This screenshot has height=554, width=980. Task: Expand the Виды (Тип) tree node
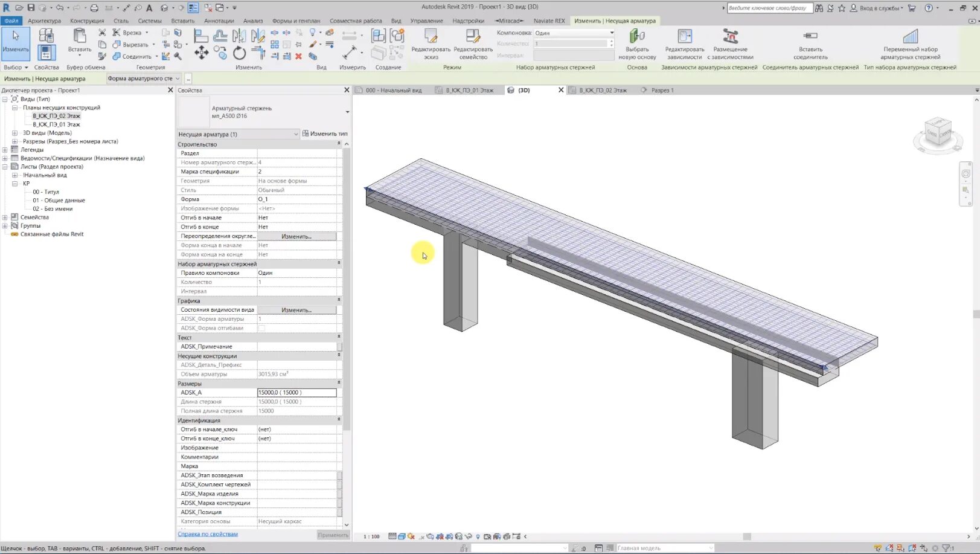pos(5,99)
